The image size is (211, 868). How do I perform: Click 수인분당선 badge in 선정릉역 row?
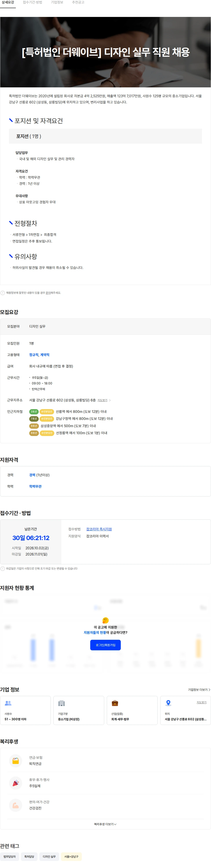46,433
